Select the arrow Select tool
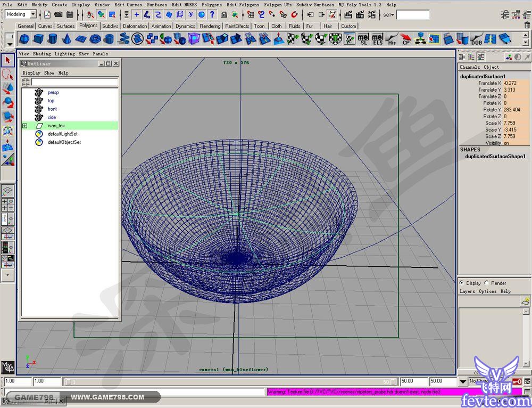 point(7,60)
